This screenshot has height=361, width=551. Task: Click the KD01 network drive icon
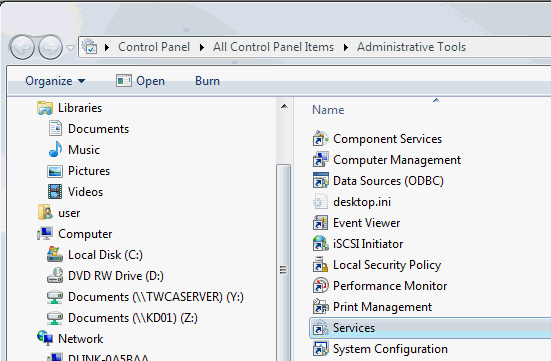pyautogui.click(x=55, y=318)
